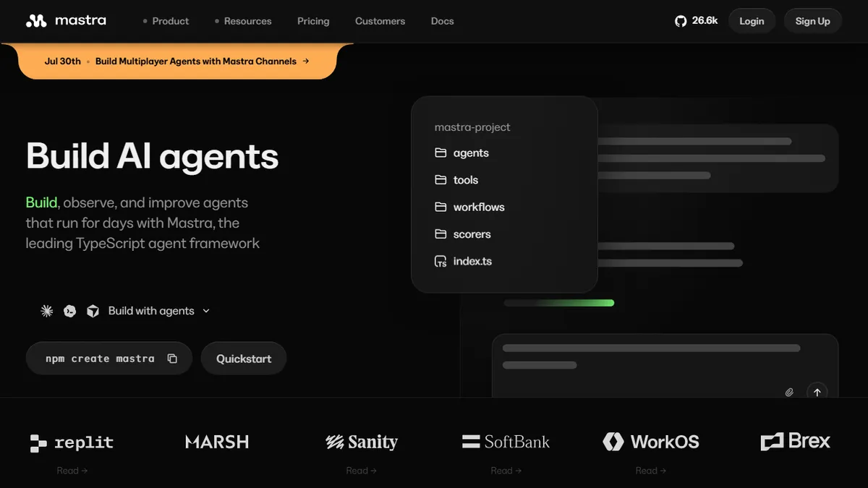The image size is (868, 488).
Task: Click the Read link under SoftBank
Action: pos(506,471)
